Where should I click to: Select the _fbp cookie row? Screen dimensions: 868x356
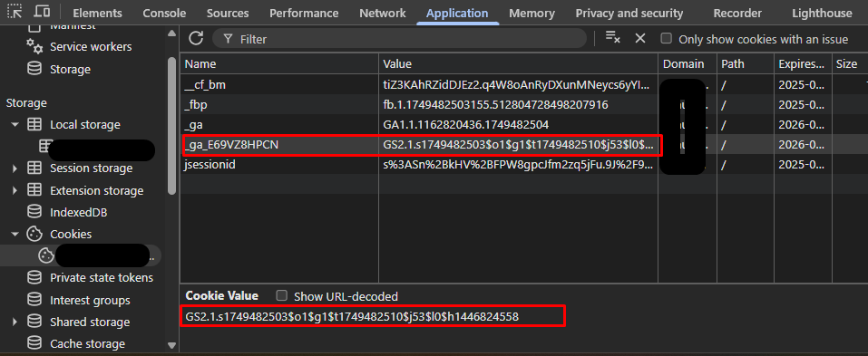point(524,104)
